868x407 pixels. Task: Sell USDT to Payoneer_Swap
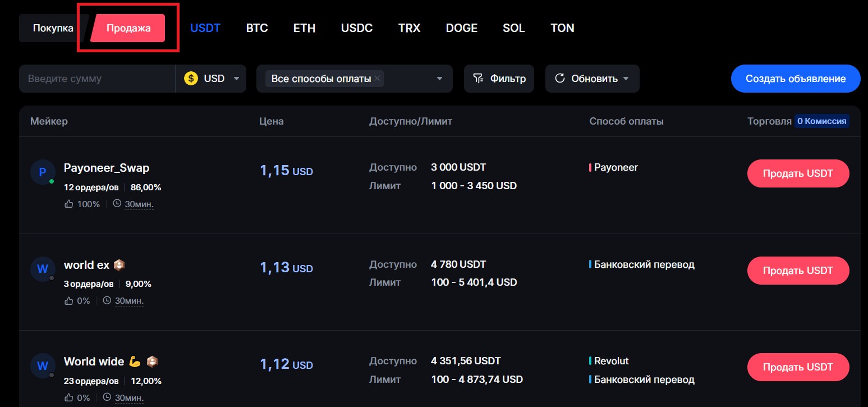(798, 173)
